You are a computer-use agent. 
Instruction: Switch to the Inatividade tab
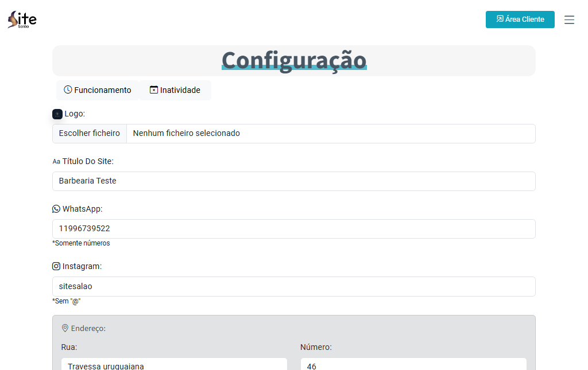(x=175, y=90)
